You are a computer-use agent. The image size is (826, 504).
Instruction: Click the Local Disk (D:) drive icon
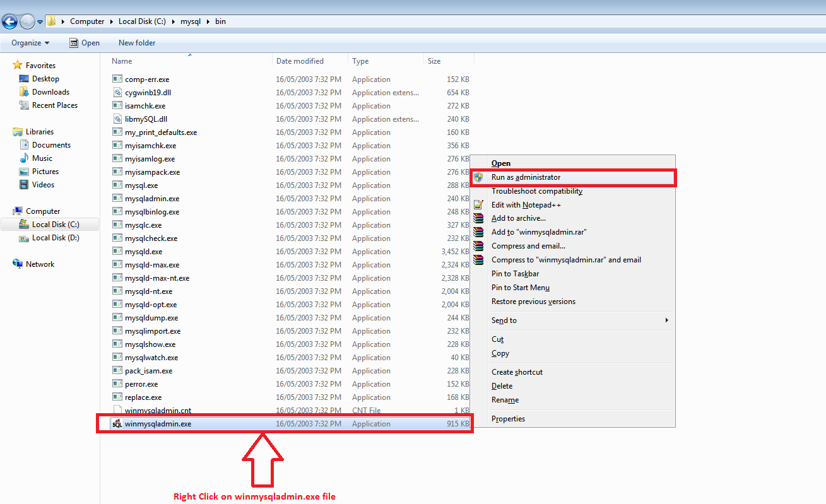[24, 238]
